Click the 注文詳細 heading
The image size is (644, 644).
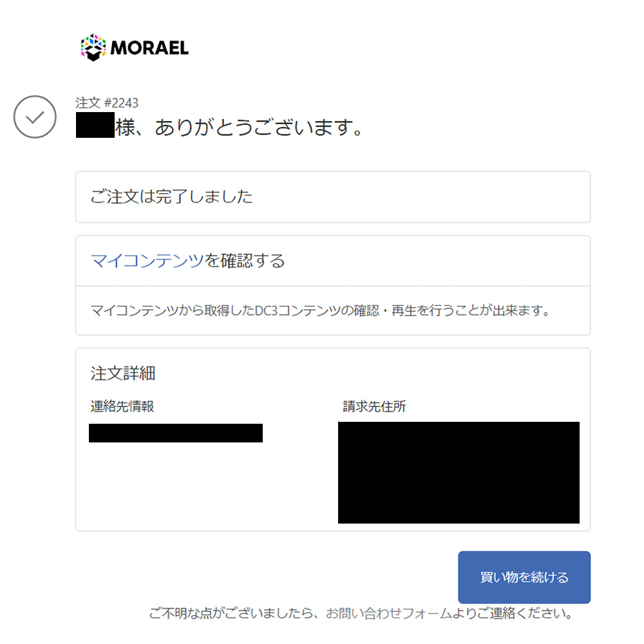click(x=123, y=373)
